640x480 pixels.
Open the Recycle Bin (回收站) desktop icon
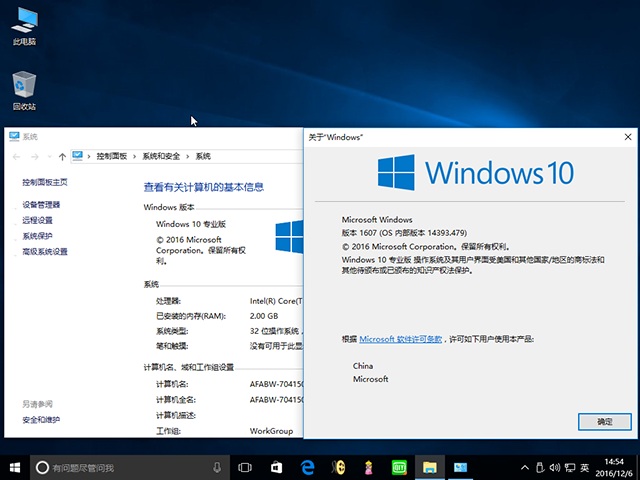click(24, 90)
